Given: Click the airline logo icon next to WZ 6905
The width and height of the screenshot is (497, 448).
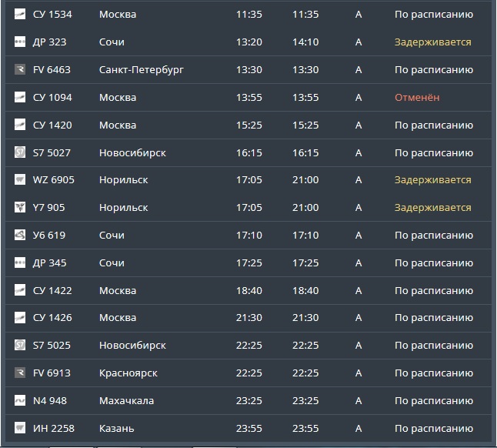Looking at the screenshot, I should tap(21, 180).
